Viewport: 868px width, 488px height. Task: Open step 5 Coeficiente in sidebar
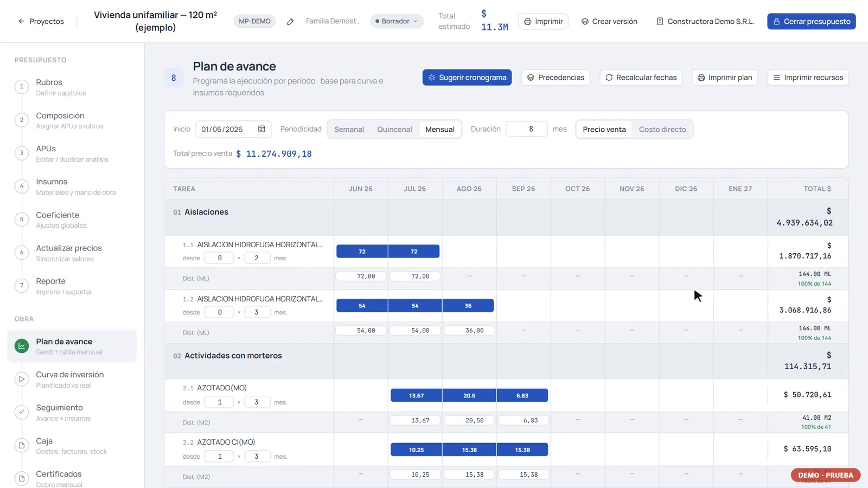(72, 220)
